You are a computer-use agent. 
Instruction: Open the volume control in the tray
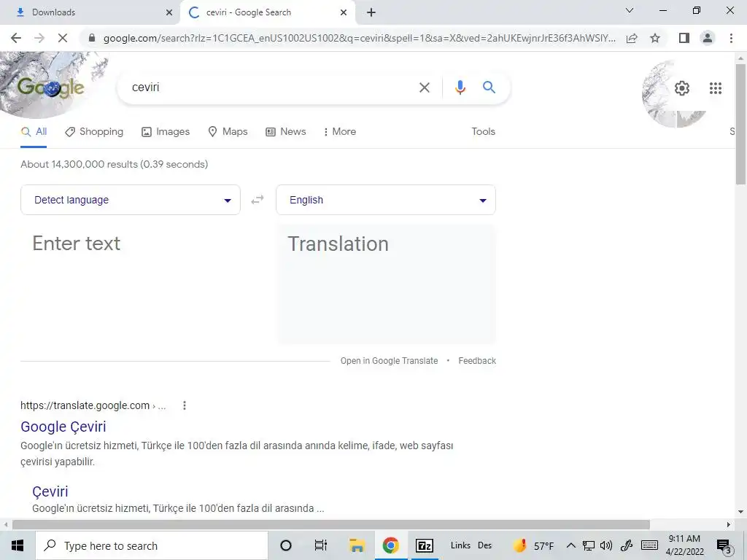click(x=606, y=545)
